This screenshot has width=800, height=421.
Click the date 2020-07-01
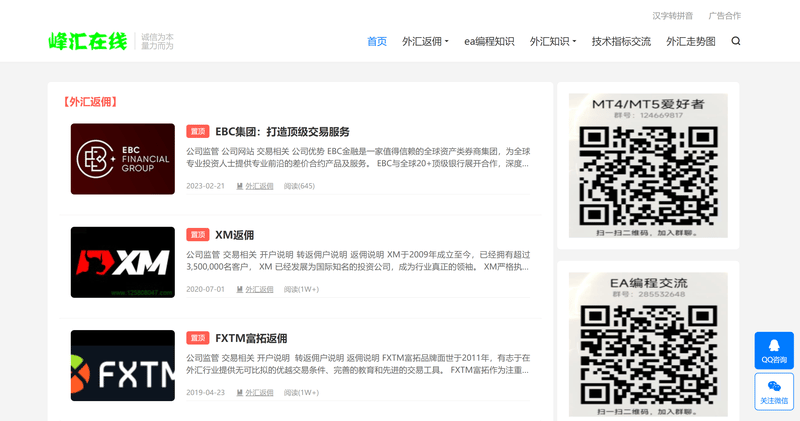click(205, 289)
